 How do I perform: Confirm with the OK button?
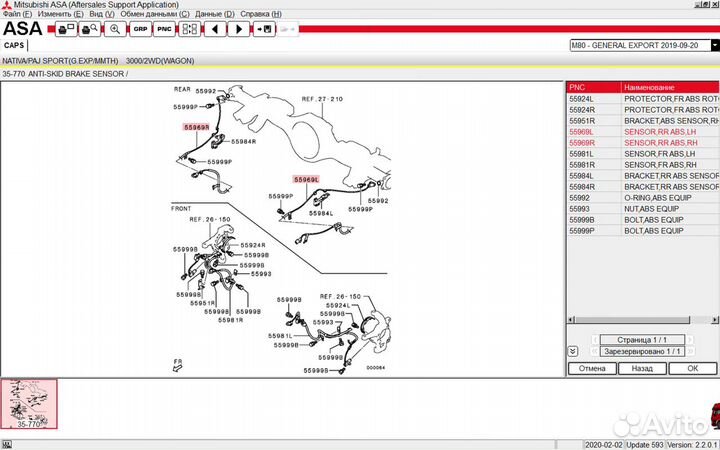coord(692,368)
